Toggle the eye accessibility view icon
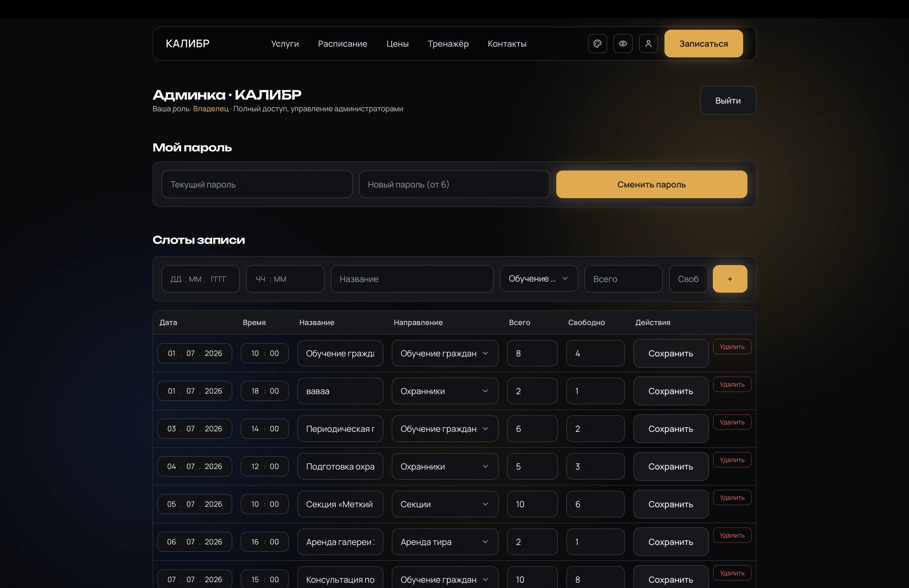 [622, 44]
